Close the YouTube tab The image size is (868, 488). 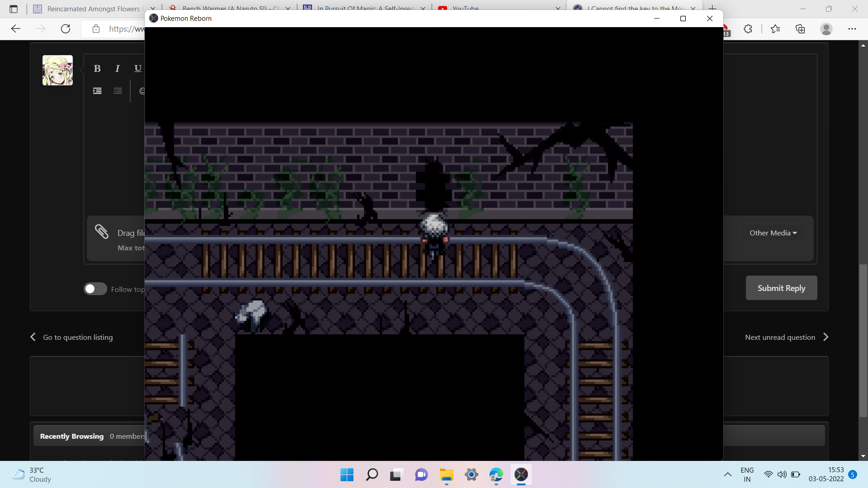point(558,9)
